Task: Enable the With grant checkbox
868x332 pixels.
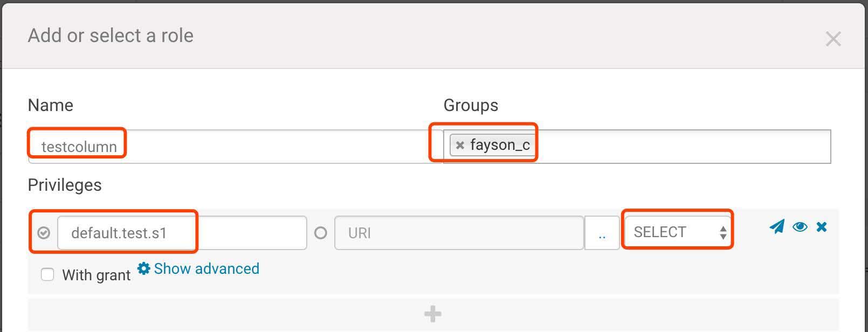Action: coord(47,275)
